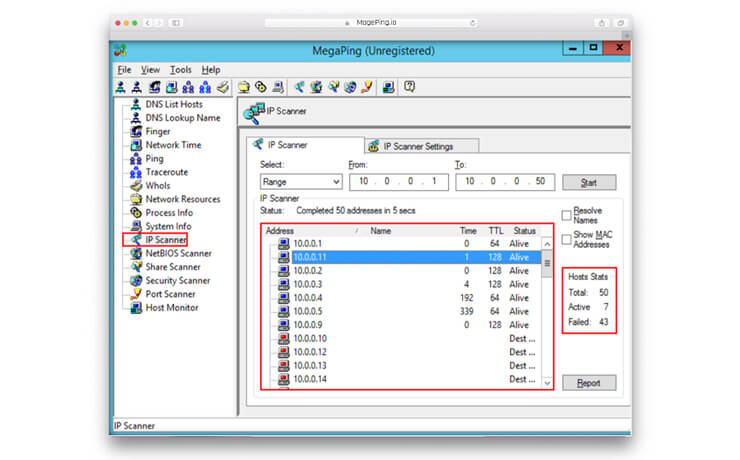Select the 10.0.0.1 host row

click(407, 244)
